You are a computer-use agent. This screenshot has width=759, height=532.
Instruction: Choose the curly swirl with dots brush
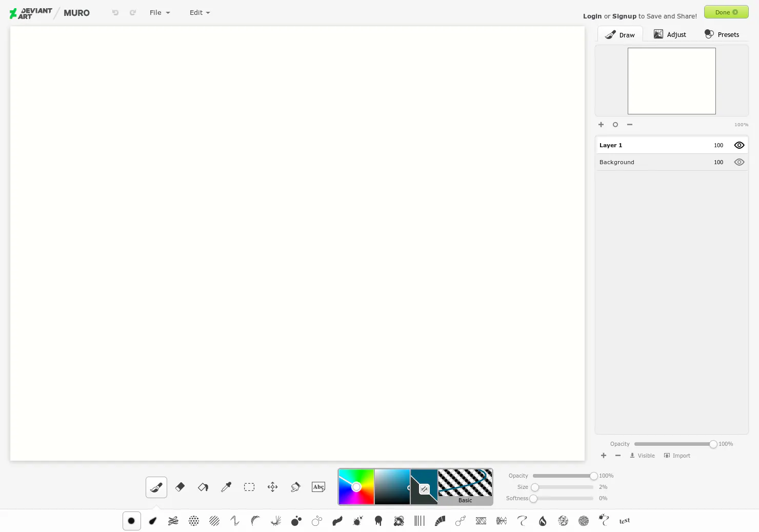(x=604, y=520)
